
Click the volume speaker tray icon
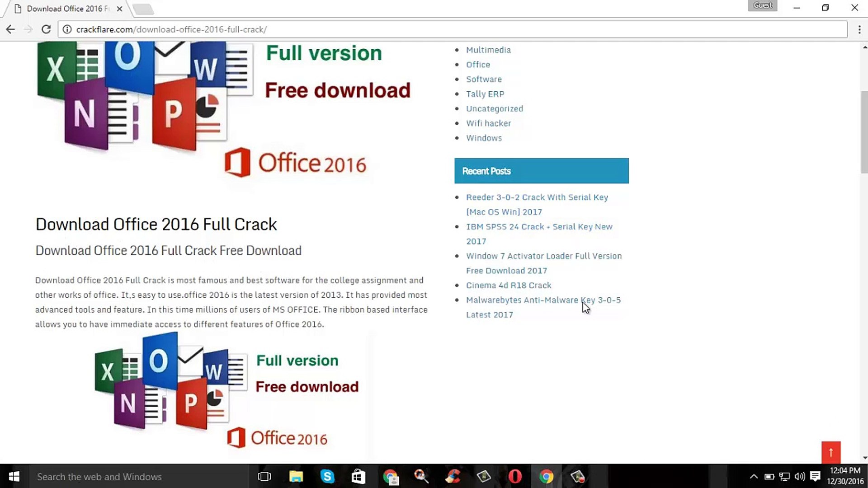pyautogui.click(x=800, y=477)
